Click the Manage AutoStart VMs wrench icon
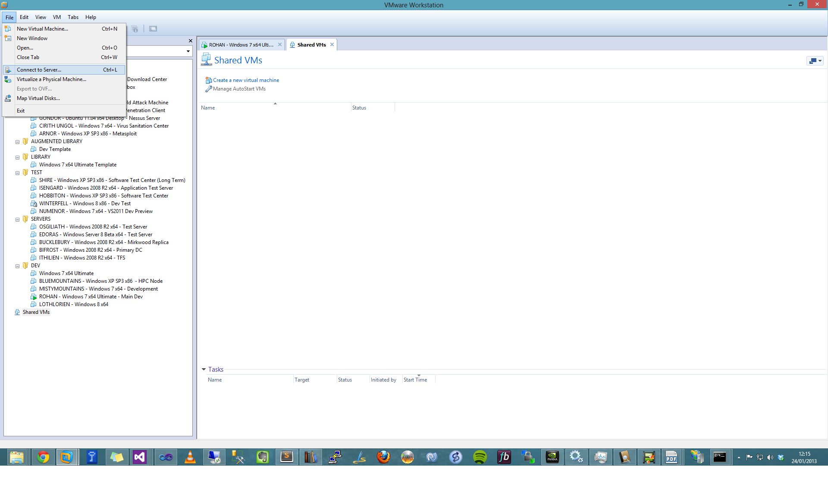Viewport: 828px width, 504px height. click(208, 89)
